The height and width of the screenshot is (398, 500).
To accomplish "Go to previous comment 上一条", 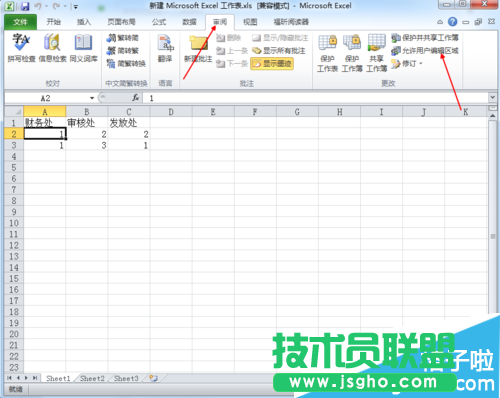I will pos(232,51).
